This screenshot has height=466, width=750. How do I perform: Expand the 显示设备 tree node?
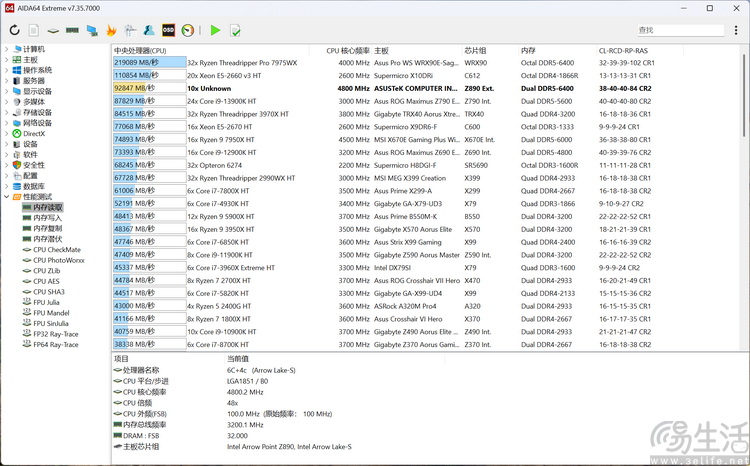6,91
